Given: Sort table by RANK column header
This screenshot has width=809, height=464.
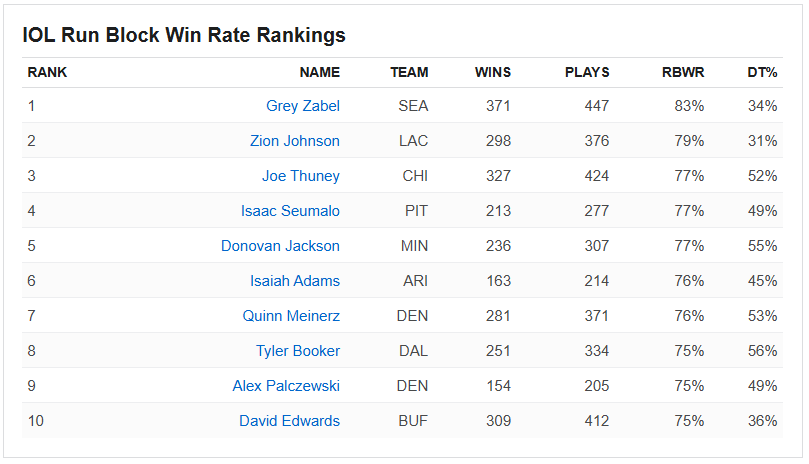Looking at the screenshot, I should point(47,72).
